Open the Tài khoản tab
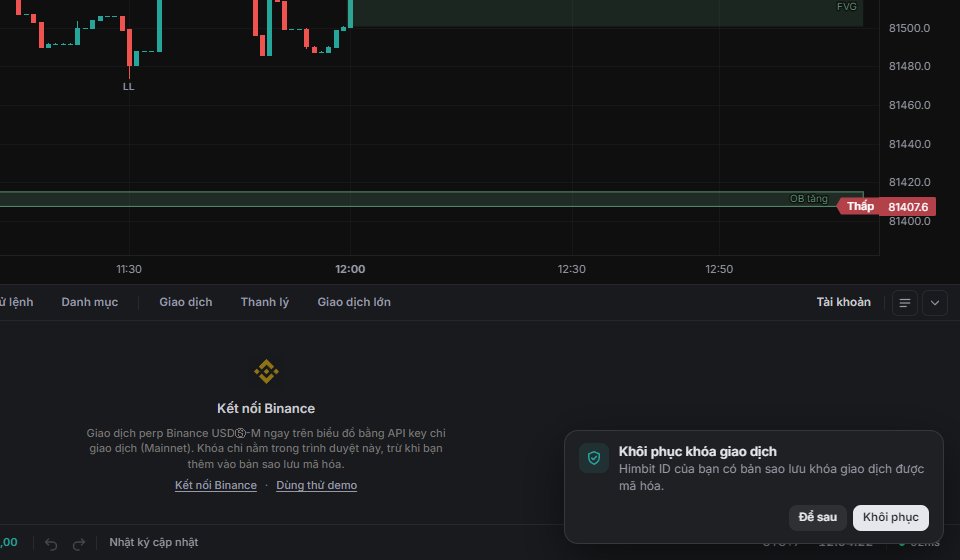This screenshot has width=960, height=560. [843, 302]
